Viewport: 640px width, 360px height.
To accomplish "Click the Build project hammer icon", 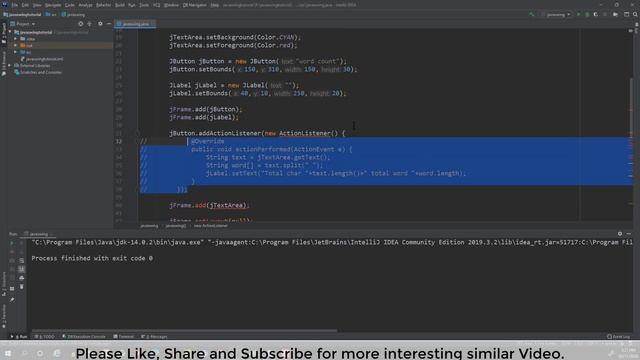I will 531,14.
